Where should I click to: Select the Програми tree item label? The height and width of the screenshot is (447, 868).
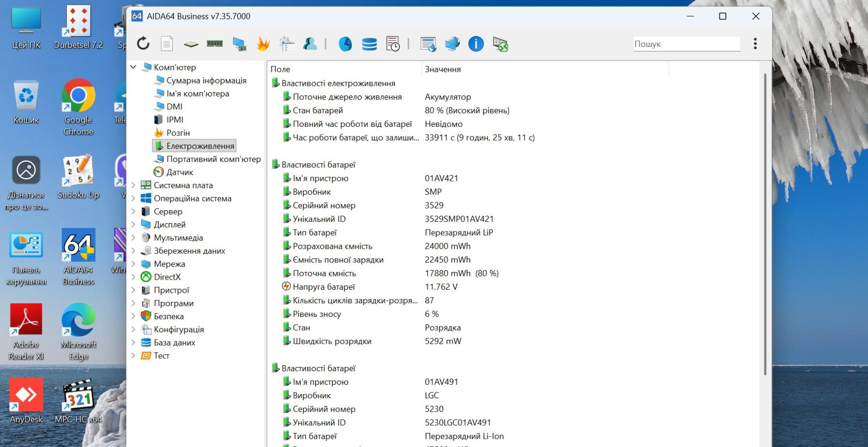pos(174,303)
